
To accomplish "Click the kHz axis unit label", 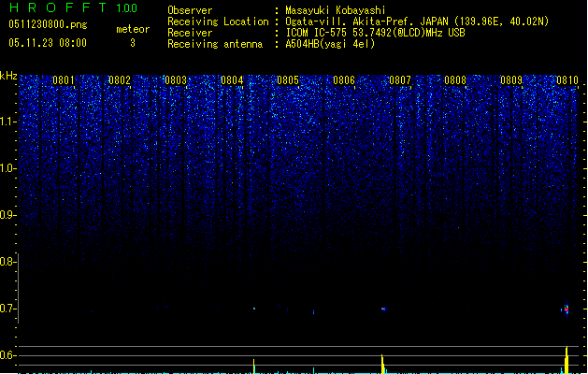I will click(x=8, y=76).
